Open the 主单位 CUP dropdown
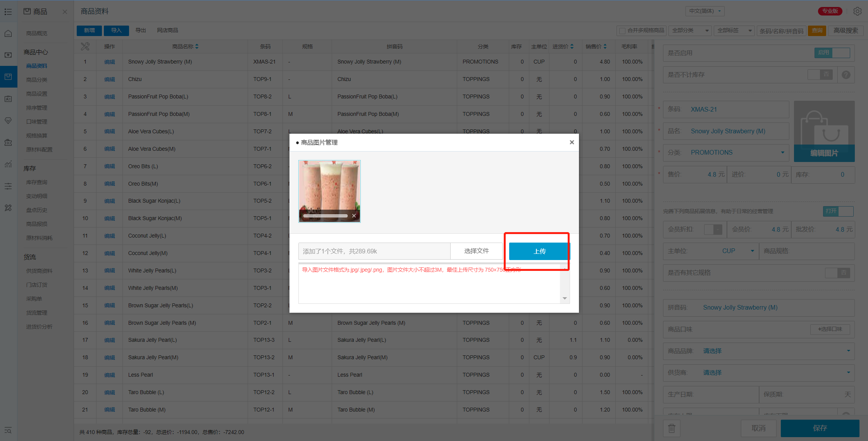 (735, 251)
